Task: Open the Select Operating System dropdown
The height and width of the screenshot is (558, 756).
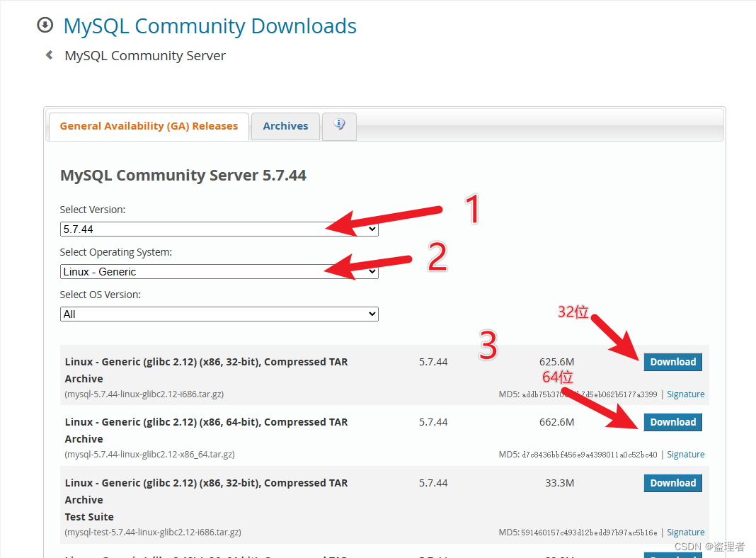Action: pyautogui.click(x=219, y=271)
